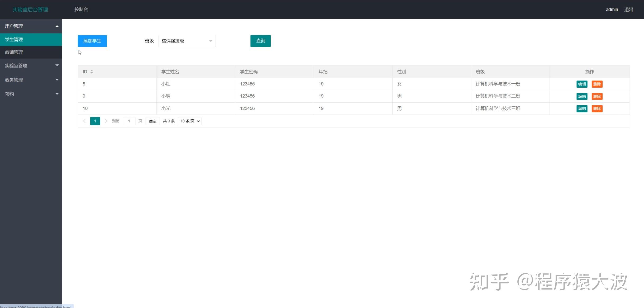Click 退出 to log out
Viewport: 644px width, 308px height.
(x=629, y=9)
